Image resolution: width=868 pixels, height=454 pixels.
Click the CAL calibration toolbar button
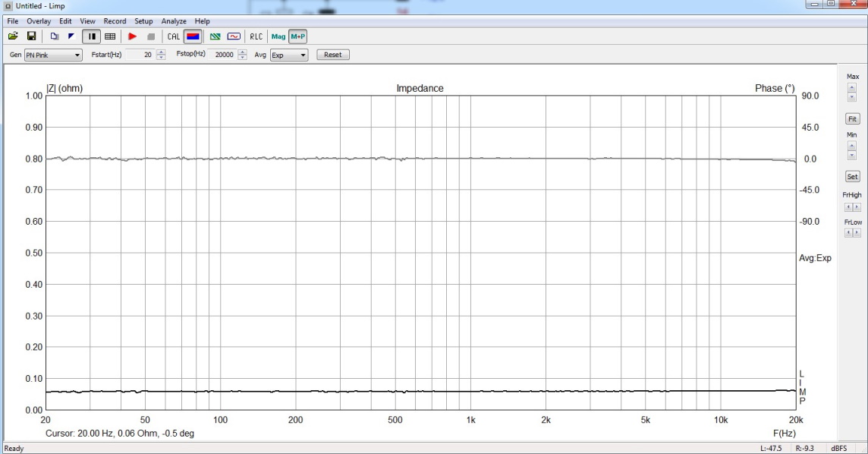[x=174, y=36]
